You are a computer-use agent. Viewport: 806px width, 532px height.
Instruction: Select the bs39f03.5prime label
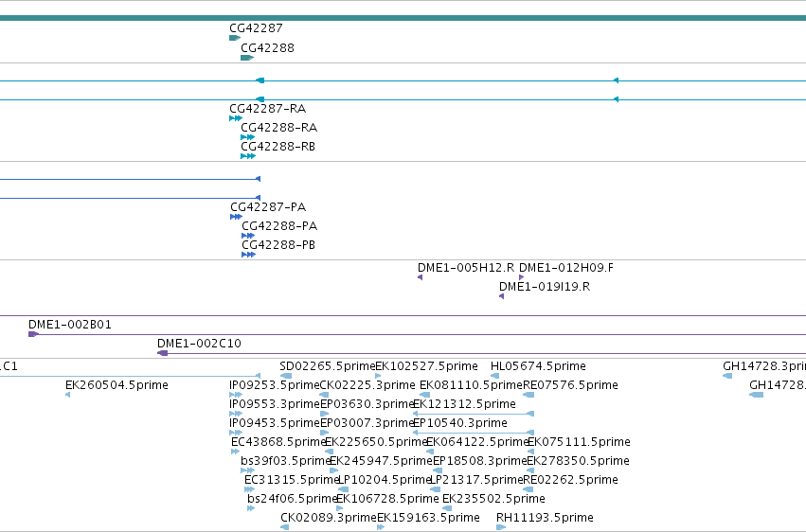point(285,461)
